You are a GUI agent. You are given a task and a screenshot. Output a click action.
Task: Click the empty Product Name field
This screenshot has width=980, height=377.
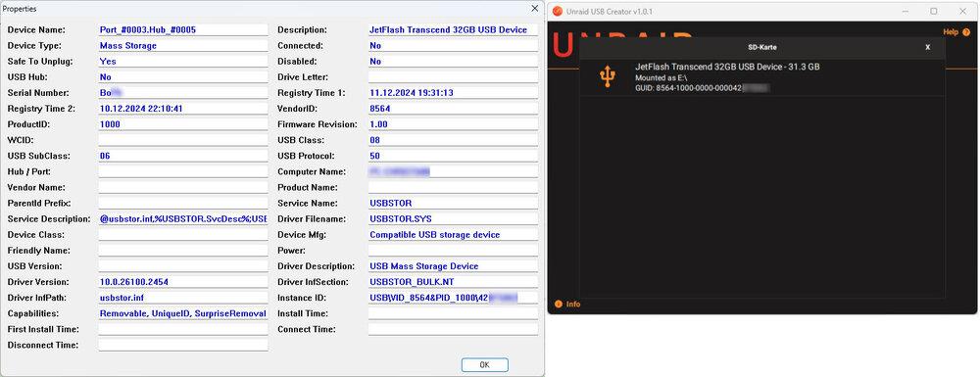pos(453,187)
